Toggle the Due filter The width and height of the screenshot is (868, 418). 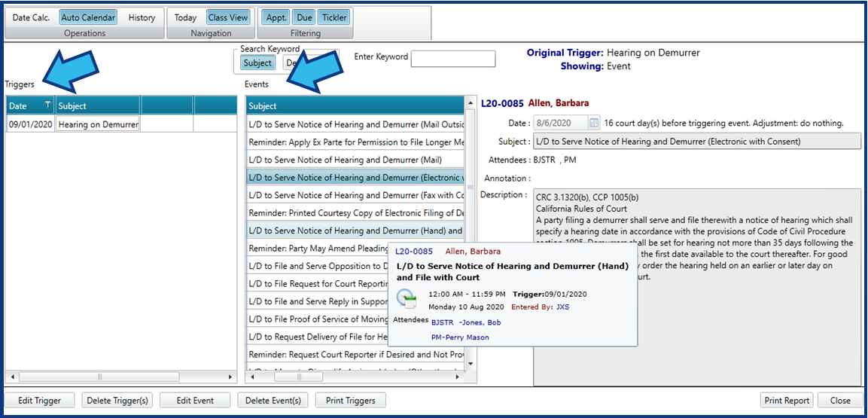coord(304,18)
